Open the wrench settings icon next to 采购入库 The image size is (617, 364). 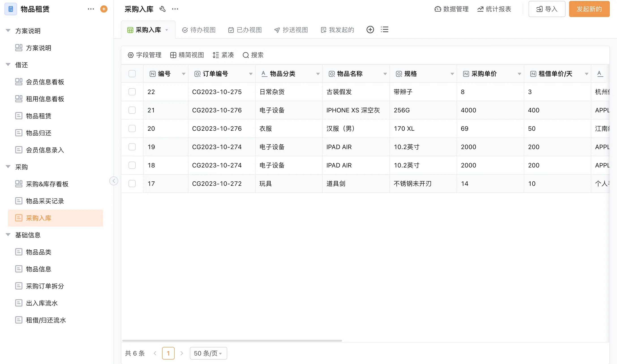click(x=162, y=9)
